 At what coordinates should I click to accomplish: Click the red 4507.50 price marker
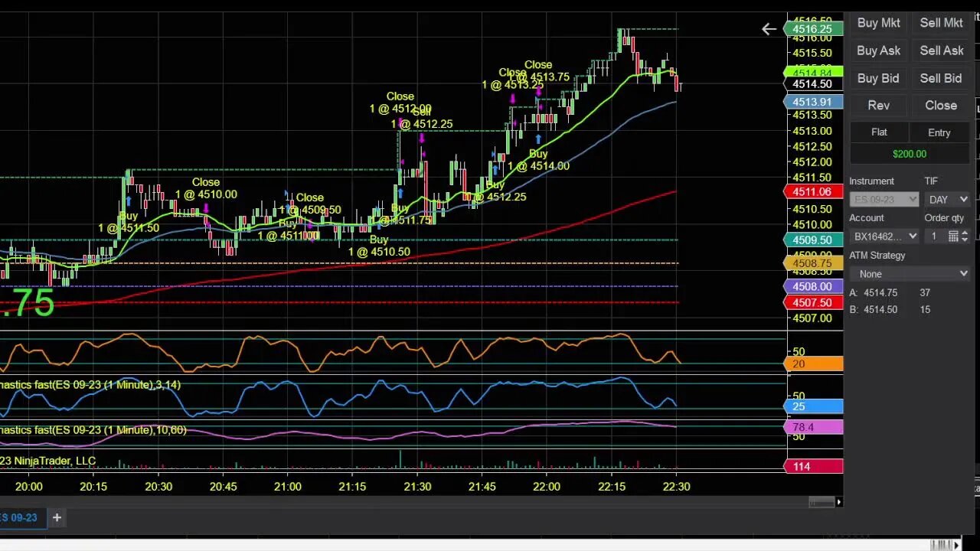click(x=815, y=303)
